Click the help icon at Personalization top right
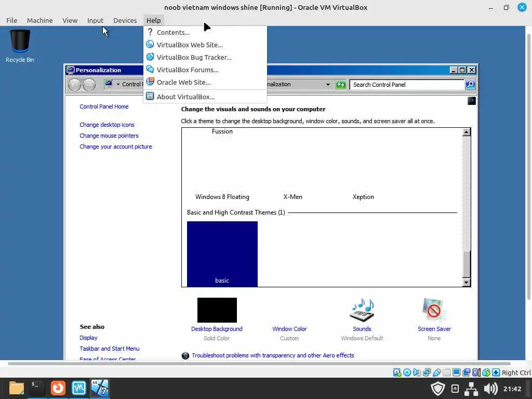Viewport: 532px width, 399px height. pos(472,101)
